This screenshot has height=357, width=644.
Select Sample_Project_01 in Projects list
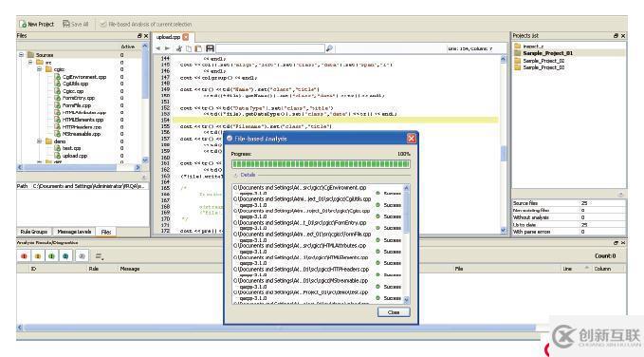point(547,53)
